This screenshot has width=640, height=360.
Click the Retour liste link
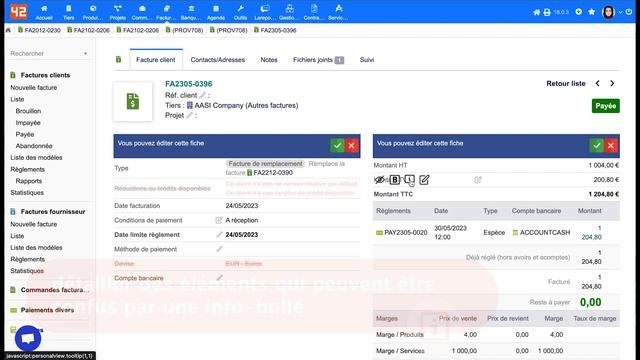tap(566, 83)
